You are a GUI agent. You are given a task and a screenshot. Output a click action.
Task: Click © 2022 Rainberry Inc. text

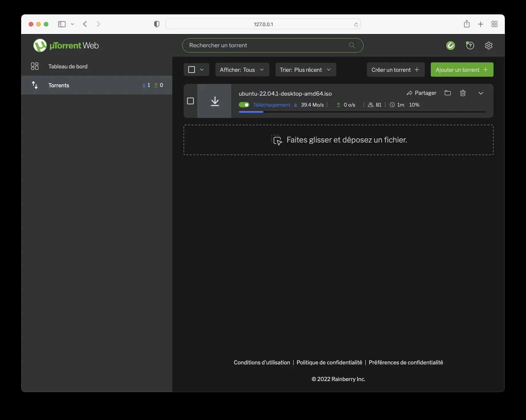(339, 379)
